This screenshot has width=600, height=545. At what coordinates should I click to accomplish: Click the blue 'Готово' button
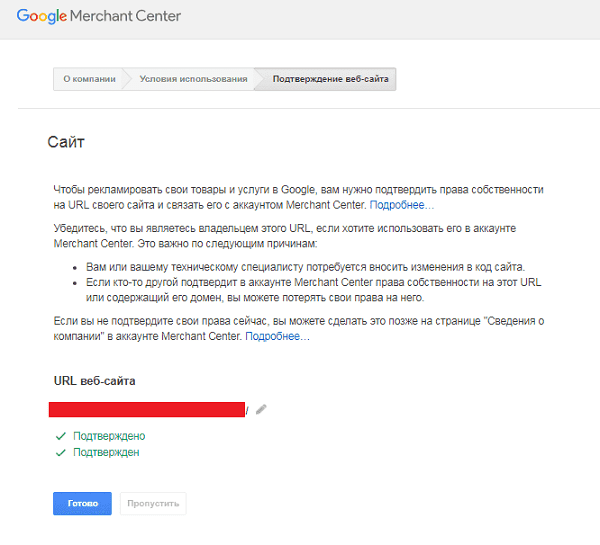[82, 503]
